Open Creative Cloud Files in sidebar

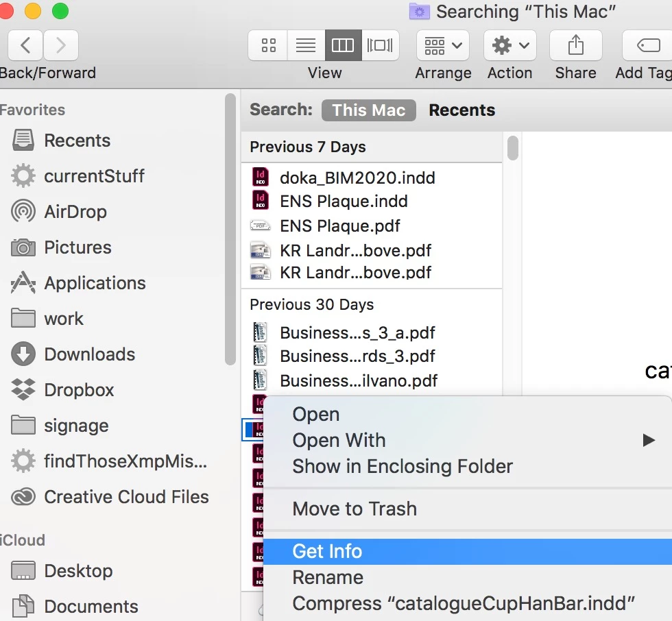(110, 497)
